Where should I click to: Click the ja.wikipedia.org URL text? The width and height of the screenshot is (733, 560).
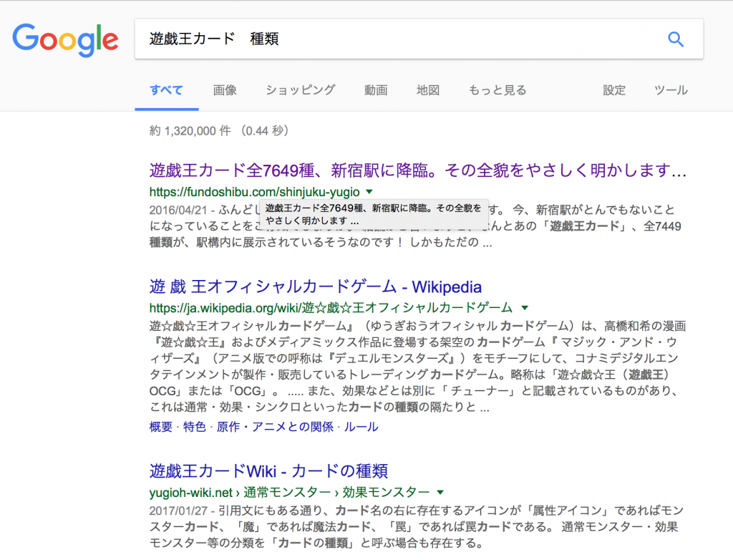tap(331, 308)
